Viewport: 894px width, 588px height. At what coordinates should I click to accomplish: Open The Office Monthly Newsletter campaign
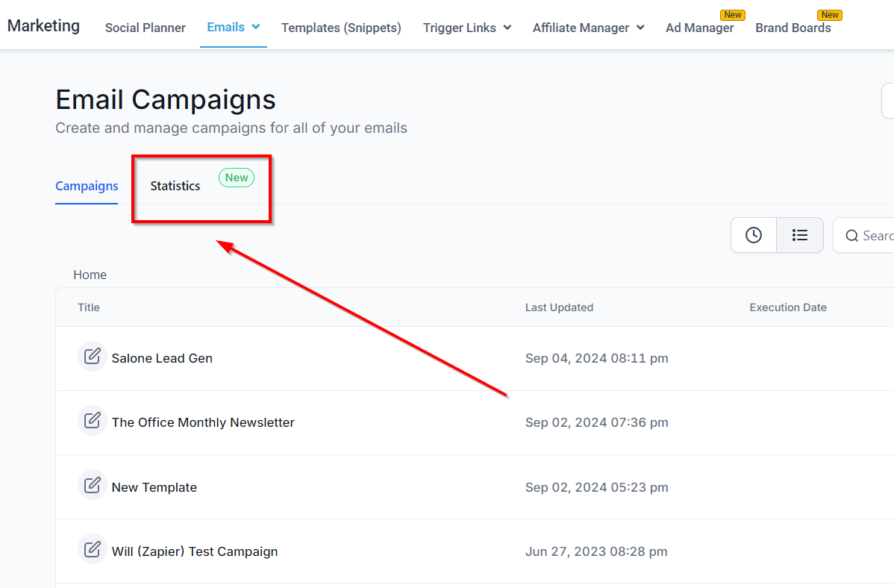click(203, 422)
